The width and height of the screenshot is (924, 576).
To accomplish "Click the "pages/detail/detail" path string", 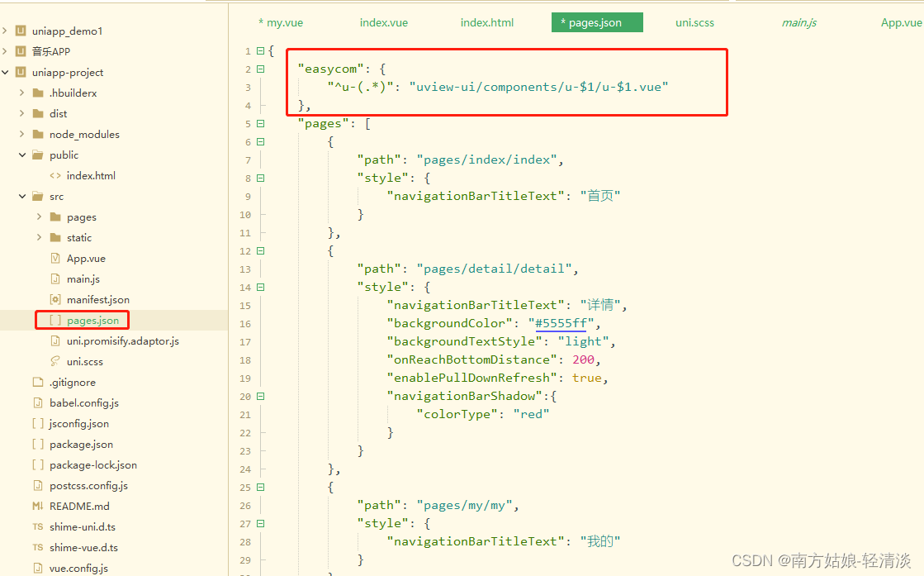I will pyautogui.click(x=495, y=269).
